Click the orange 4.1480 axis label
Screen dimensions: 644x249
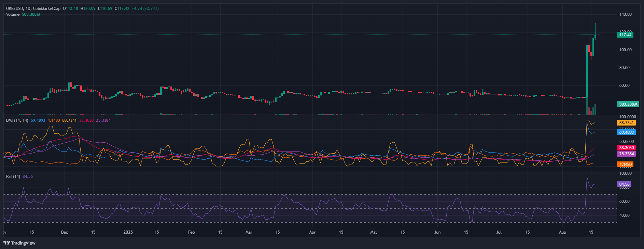625,165
